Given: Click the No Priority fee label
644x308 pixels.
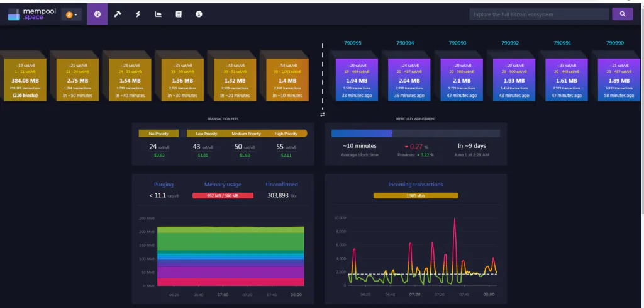Looking at the screenshot, I should tap(159, 134).
